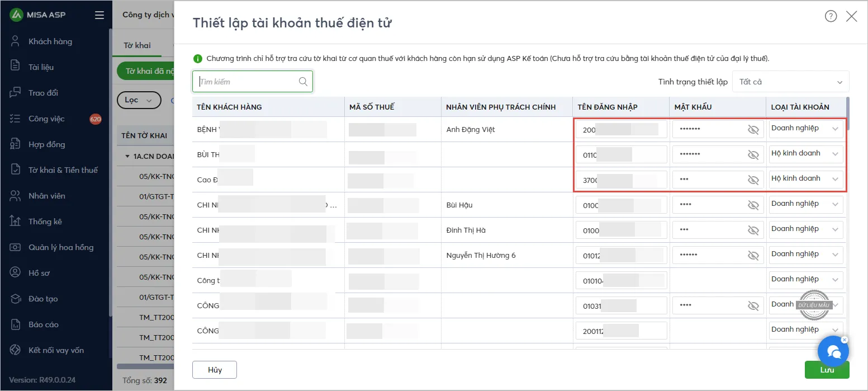
Task: Open the Hồ sơ profile icon
Action: [16, 273]
